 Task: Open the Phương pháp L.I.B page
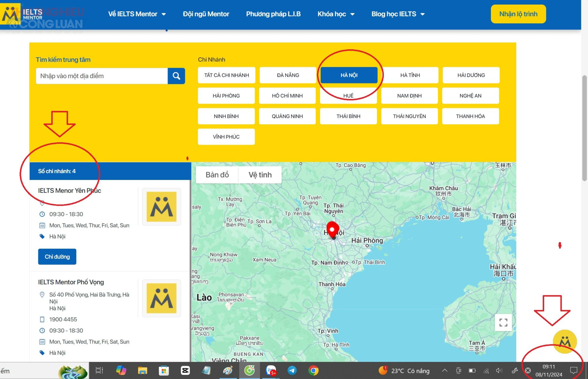pyautogui.click(x=273, y=14)
